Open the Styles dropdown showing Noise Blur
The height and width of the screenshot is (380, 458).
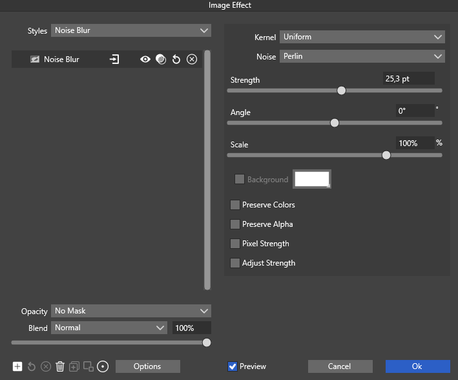coord(131,30)
